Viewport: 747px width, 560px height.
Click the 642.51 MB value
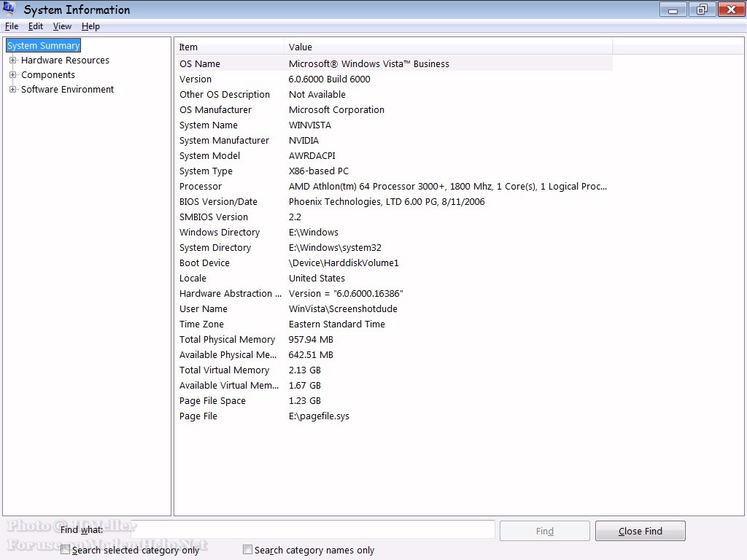311,355
